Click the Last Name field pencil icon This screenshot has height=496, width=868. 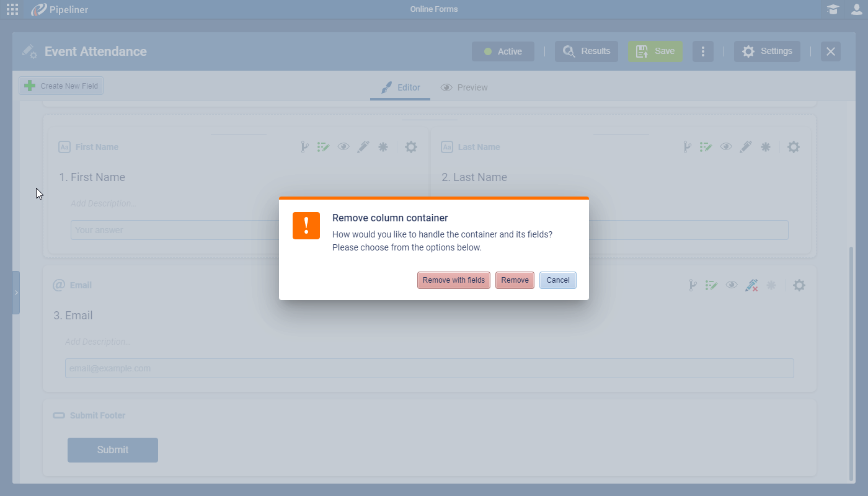point(746,147)
